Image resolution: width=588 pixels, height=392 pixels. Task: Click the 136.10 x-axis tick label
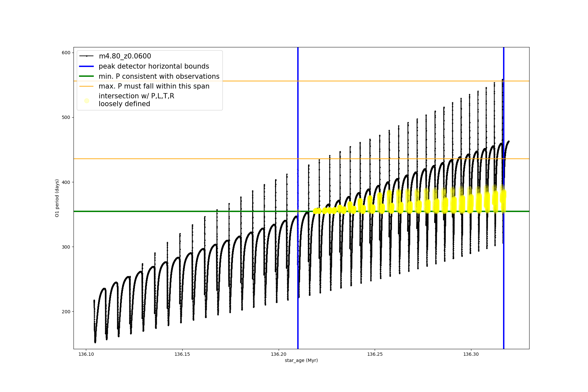[86, 354]
